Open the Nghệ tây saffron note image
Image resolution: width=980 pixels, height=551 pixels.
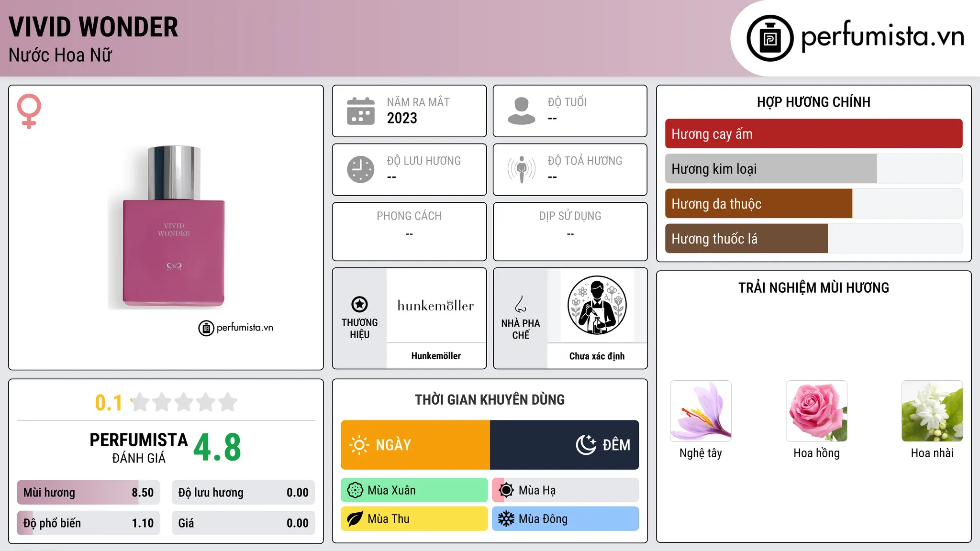coord(701,411)
